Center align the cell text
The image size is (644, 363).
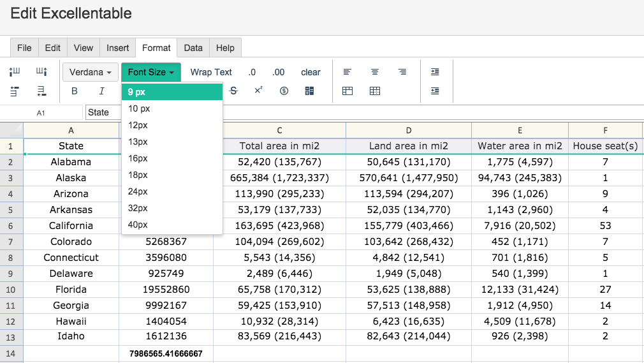(x=375, y=72)
